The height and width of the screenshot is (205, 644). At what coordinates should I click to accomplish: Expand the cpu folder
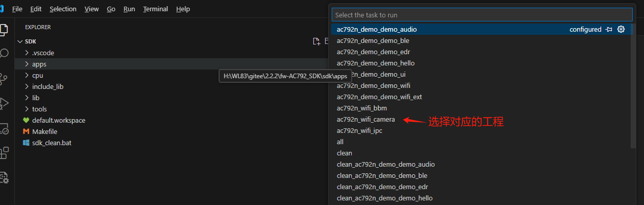[x=27, y=75]
